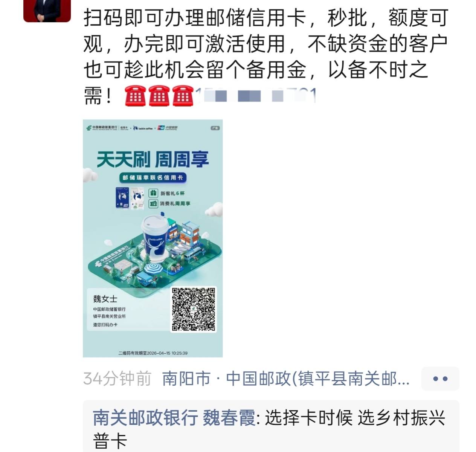This screenshot has width=476, height=452.
Task: Open commenter 南关邮政银行 魏春霞 profile
Action: (x=174, y=418)
